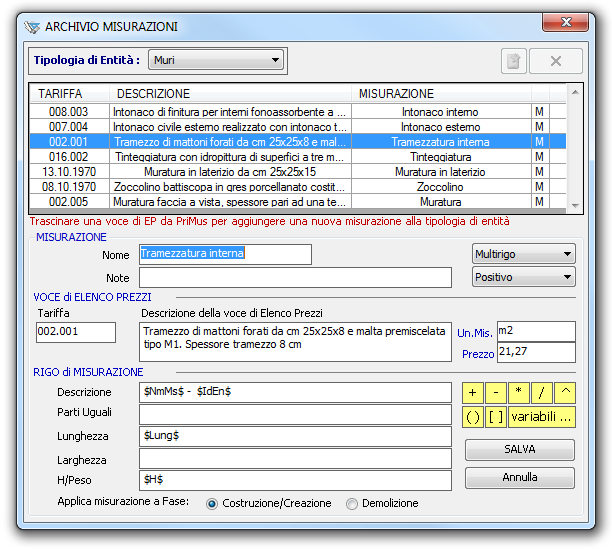Click the X delete button near clipboard
The height and width of the screenshot is (549, 612).
[x=556, y=61]
